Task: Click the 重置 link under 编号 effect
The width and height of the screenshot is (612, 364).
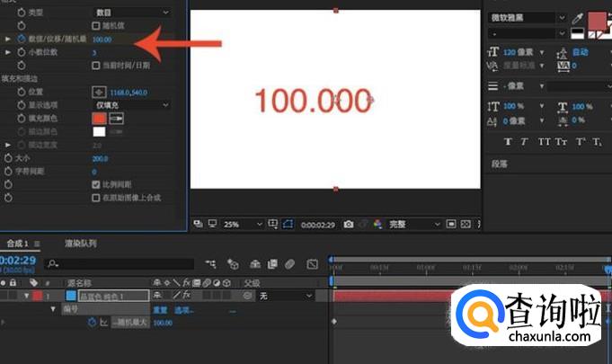Action: (160, 309)
